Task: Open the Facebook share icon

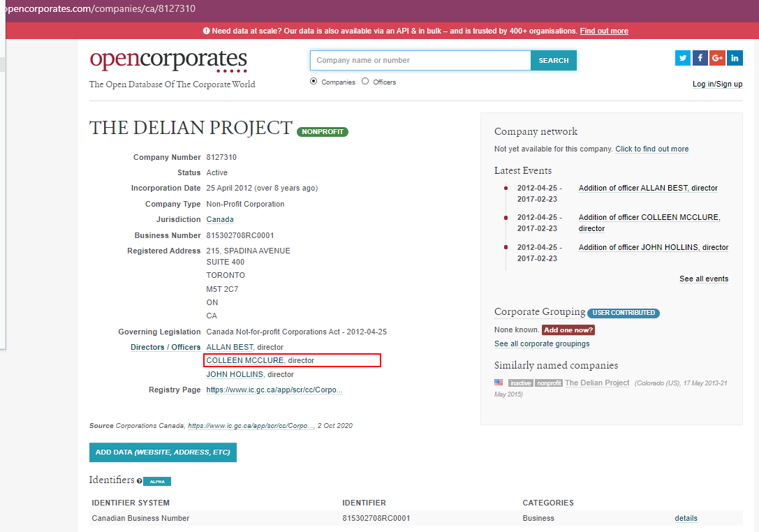Action: pyautogui.click(x=700, y=58)
